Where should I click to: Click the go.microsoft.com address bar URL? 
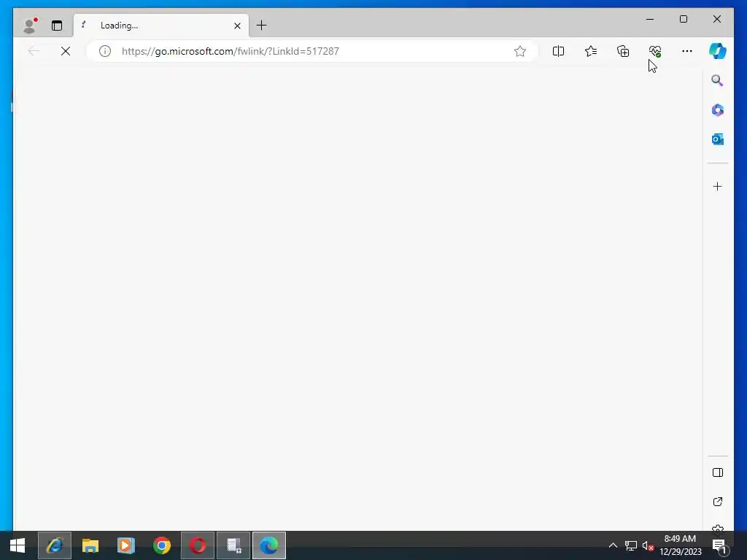[230, 51]
